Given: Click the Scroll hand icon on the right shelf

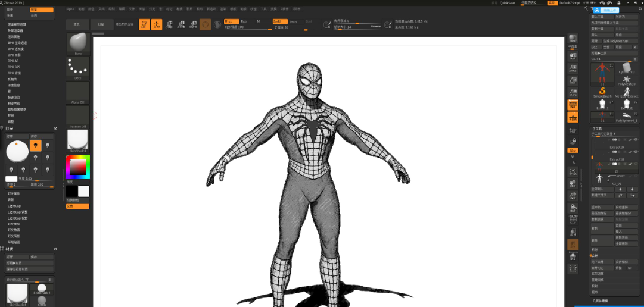Looking at the screenshot, I should (x=573, y=57).
